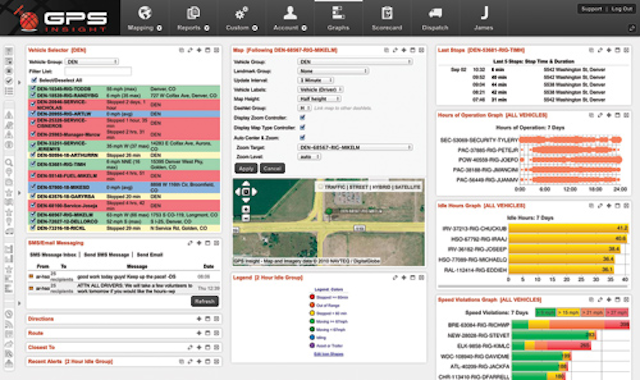640x380 pixels.
Task: Click the clock icon in left sidebar
Action: coord(9,314)
